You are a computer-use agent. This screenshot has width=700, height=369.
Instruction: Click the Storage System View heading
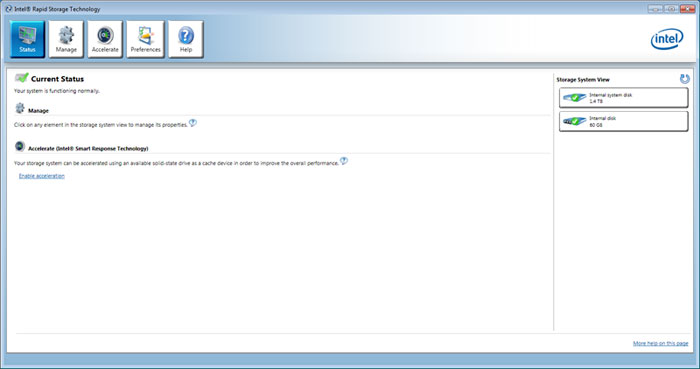583,79
